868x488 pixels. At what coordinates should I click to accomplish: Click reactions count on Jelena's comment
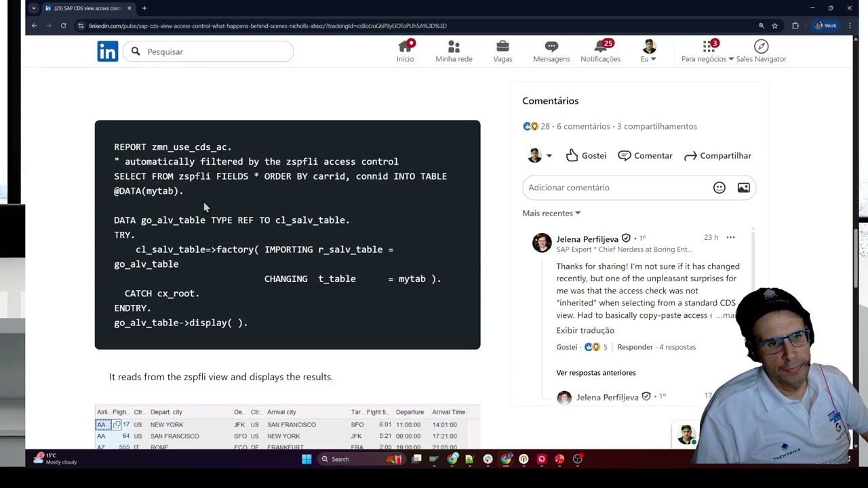[x=595, y=347]
